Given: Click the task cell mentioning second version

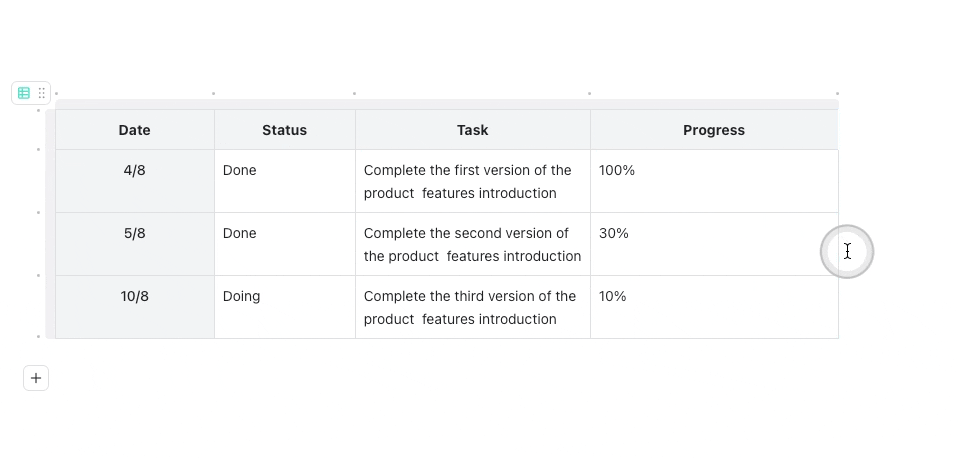Looking at the screenshot, I should click(472, 244).
